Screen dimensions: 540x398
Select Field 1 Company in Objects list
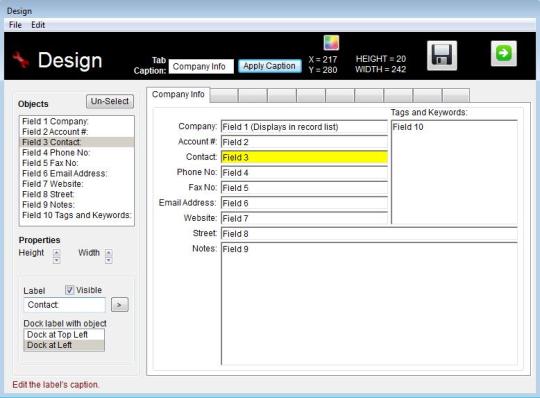pyautogui.click(x=76, y=121)
